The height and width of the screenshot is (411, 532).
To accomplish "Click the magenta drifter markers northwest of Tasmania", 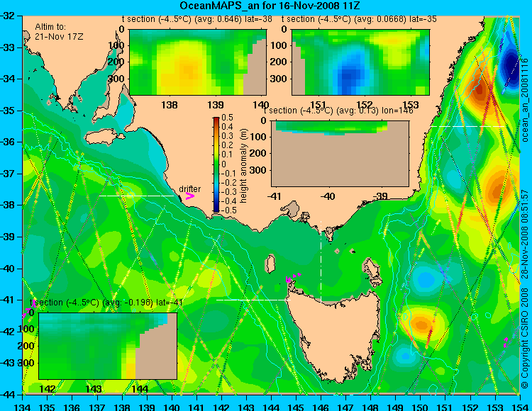I will [293, 278].
